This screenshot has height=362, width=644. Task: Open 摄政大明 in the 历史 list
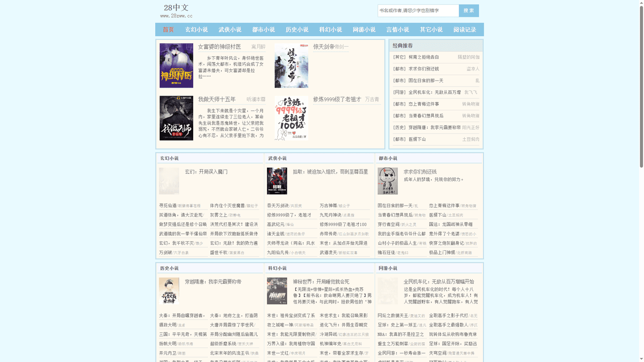[168, 325]
